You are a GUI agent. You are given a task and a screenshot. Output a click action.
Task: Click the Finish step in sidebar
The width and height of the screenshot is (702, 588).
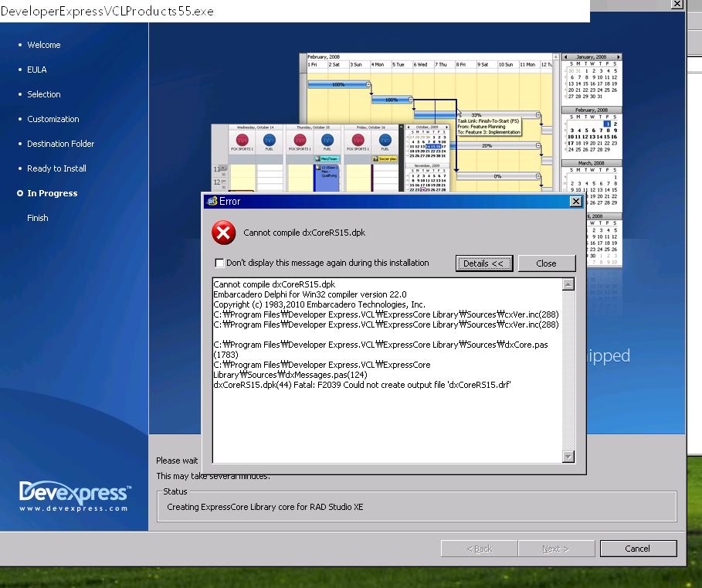(x=38, y=218)
